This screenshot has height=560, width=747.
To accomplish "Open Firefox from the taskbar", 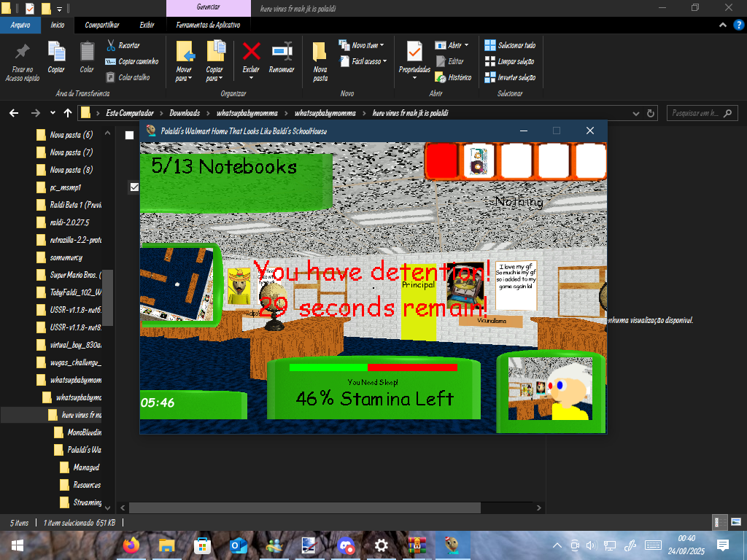I will pos(131,545).
